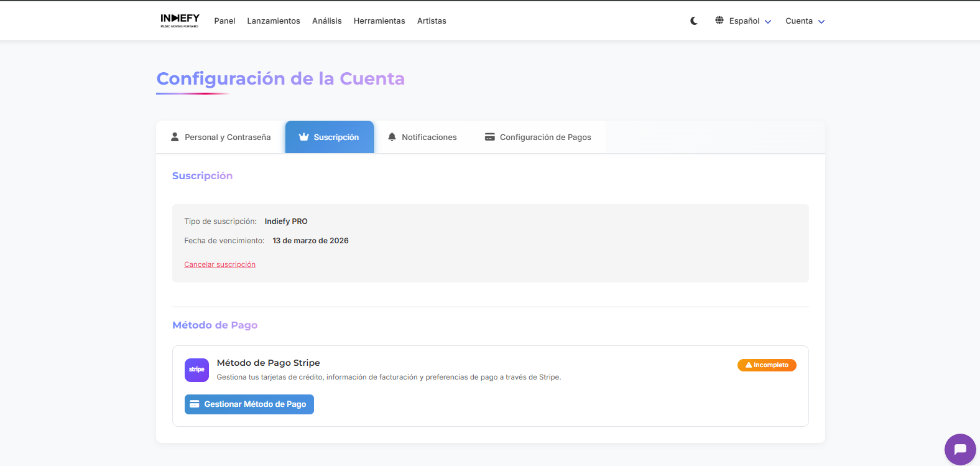Viewport: 980px width, 466px height.
Task: Open the Lanzamientos menu item
Action: [x=274, y=21]
